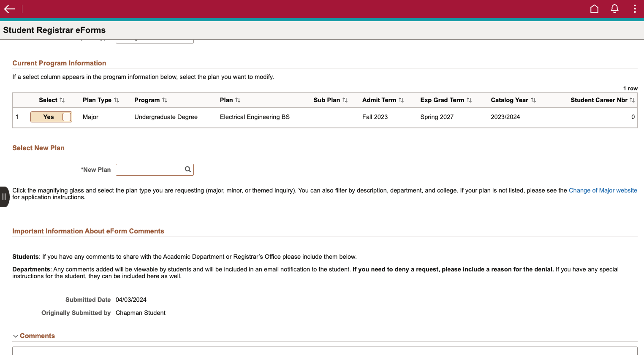
Task: Click the New Plan magnifying glass lookup
Action: [x=188, y=169]
